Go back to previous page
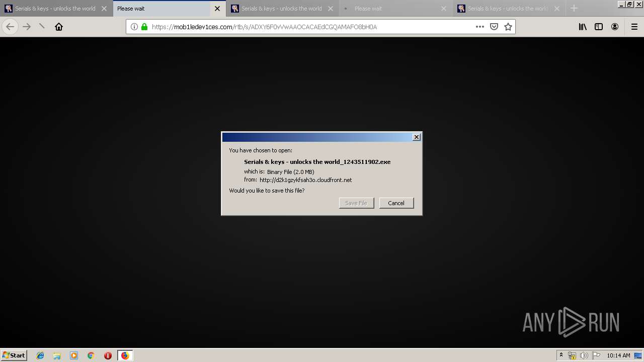 tap(10, 27)
